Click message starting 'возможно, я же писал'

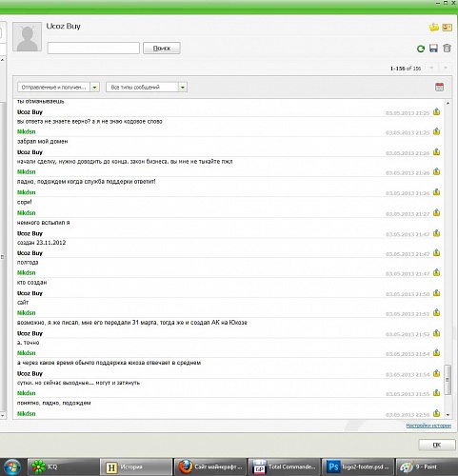point(131,323)
